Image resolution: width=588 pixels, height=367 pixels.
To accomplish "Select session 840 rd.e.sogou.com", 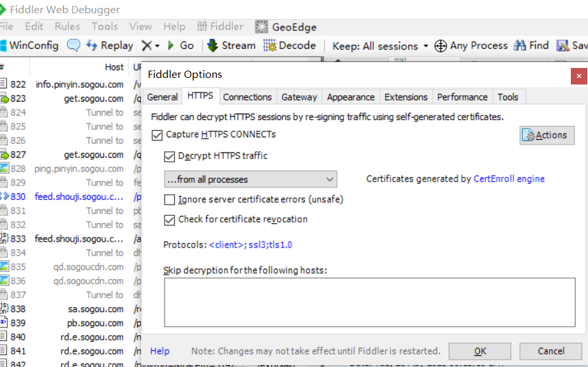I will [x=71, y=337].
